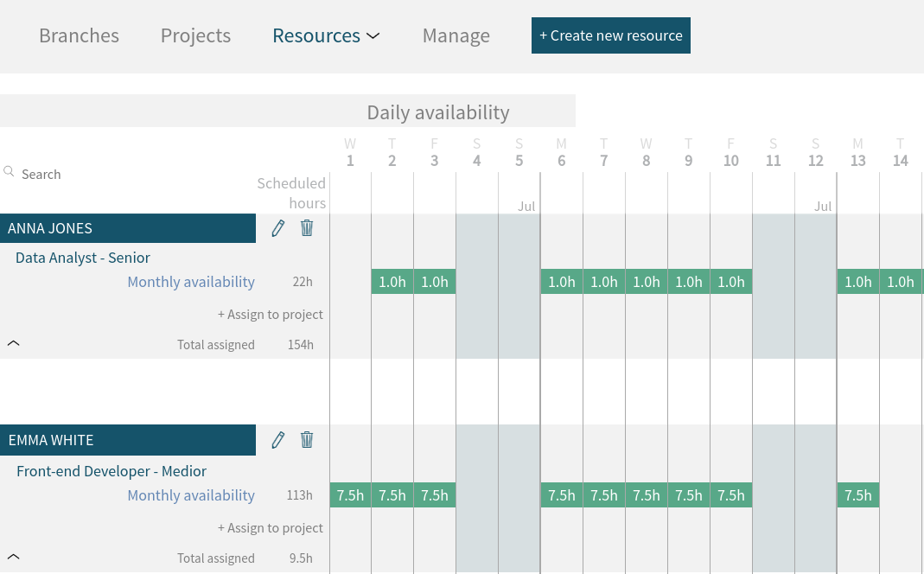Go to the Branches tab
This screenshot has width=924, height=574.
tap(79, 36)
